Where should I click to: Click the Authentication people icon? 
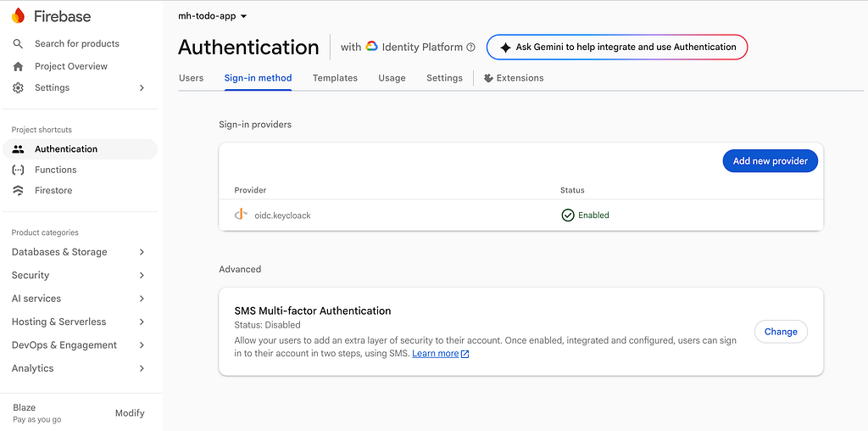point(19,149)
